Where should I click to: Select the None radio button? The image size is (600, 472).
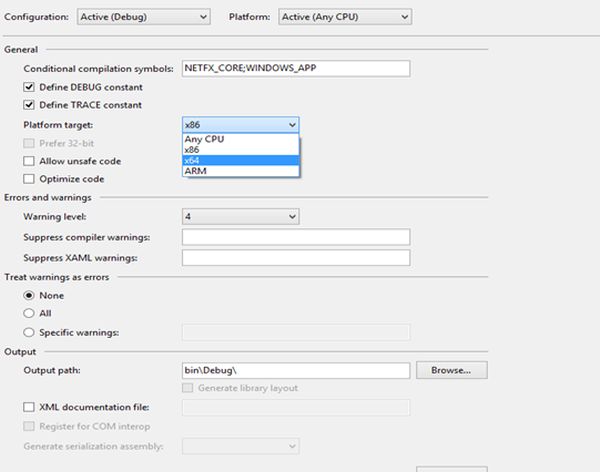tap(29, 296)
